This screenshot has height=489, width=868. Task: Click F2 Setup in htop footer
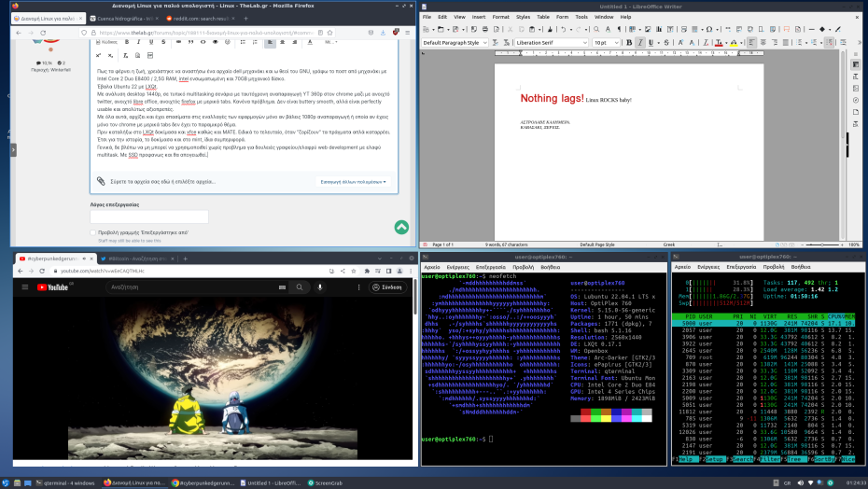[x=713, y=459]
